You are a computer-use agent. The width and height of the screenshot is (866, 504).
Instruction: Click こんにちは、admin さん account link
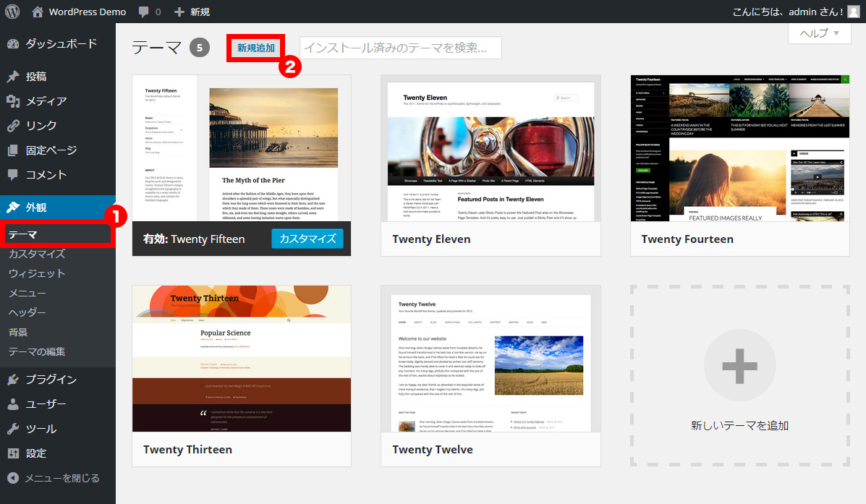(788, 12)
